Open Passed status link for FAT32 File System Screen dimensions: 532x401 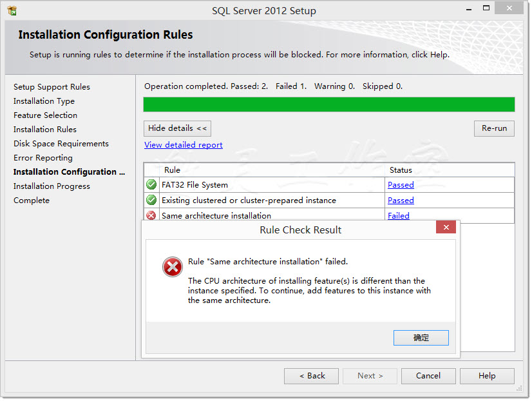401,185
